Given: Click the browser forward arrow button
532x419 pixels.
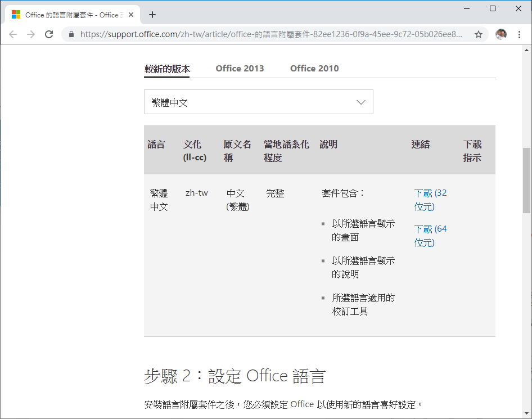Looking at the screenshot, I should pos(31,34).
